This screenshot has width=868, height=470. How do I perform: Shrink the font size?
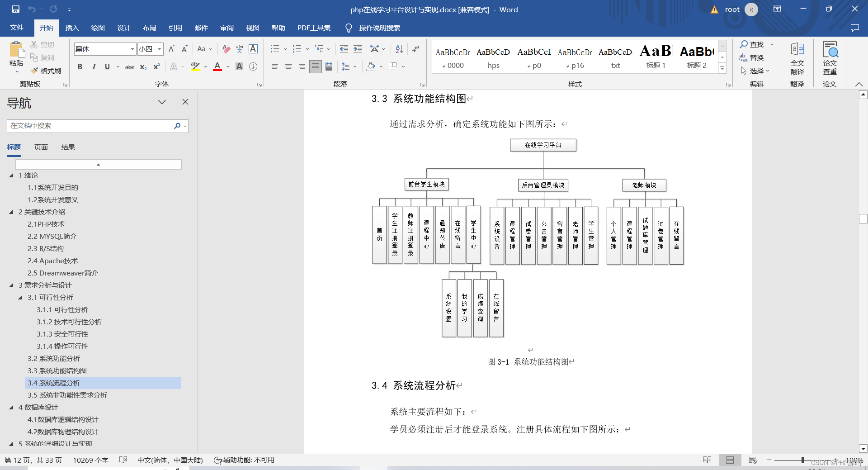click(184, 49)
